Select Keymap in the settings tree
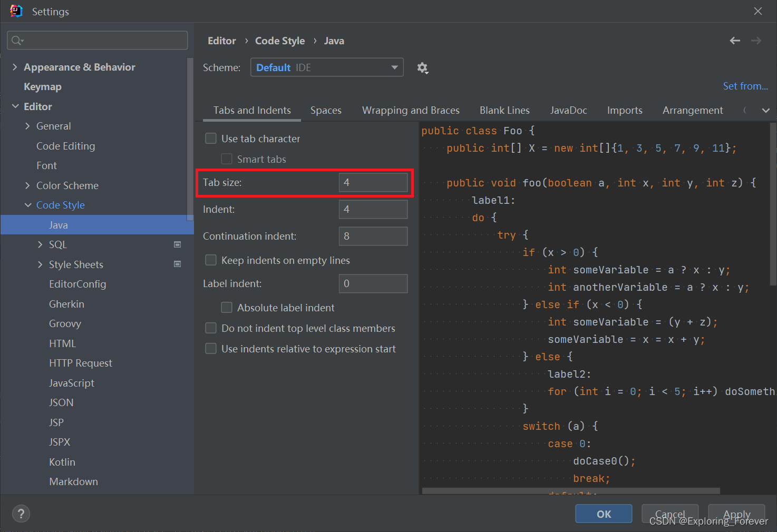 [x=43, y=86]
